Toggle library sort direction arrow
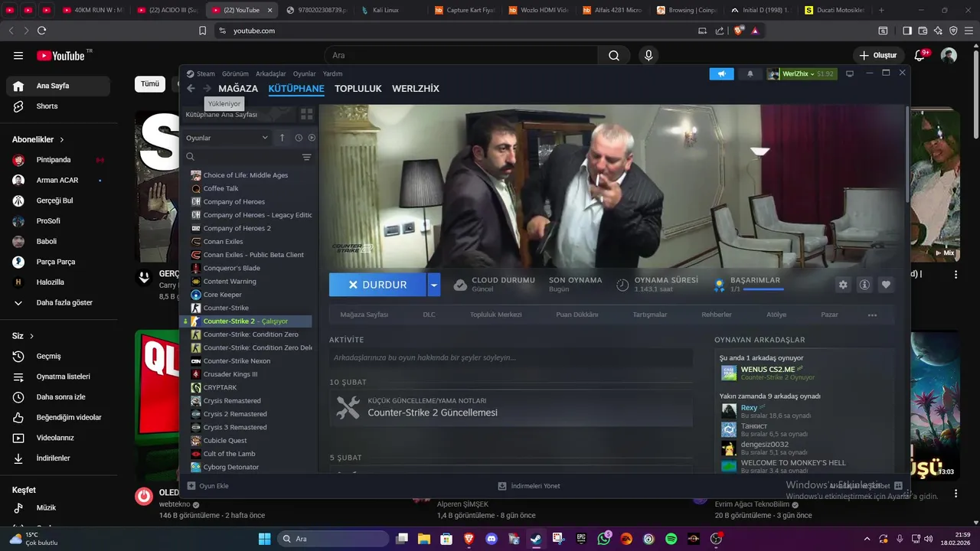Viewport: 980px width, 551px height. 282,138
